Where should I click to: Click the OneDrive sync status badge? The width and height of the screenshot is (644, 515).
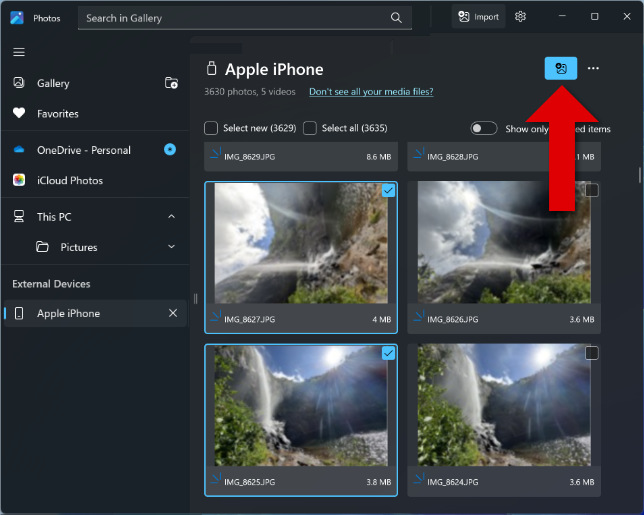pyautogui.click(x=170, y=149)
